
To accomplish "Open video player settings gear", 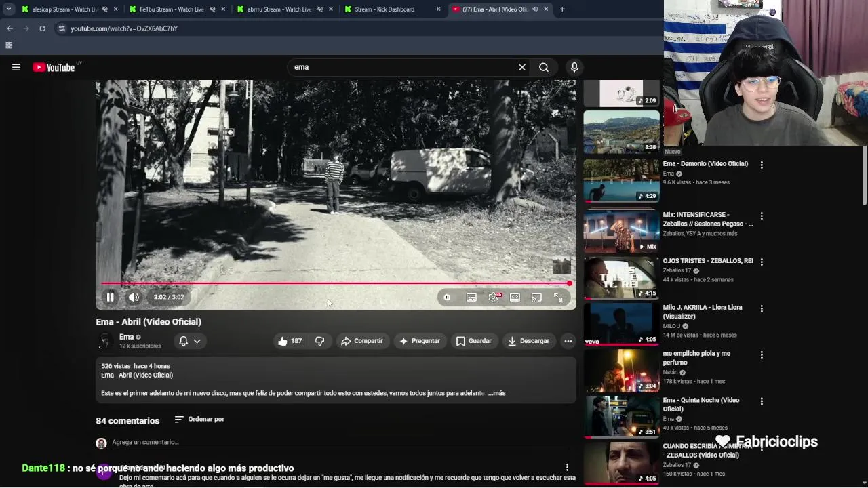I will click(494, 298).
